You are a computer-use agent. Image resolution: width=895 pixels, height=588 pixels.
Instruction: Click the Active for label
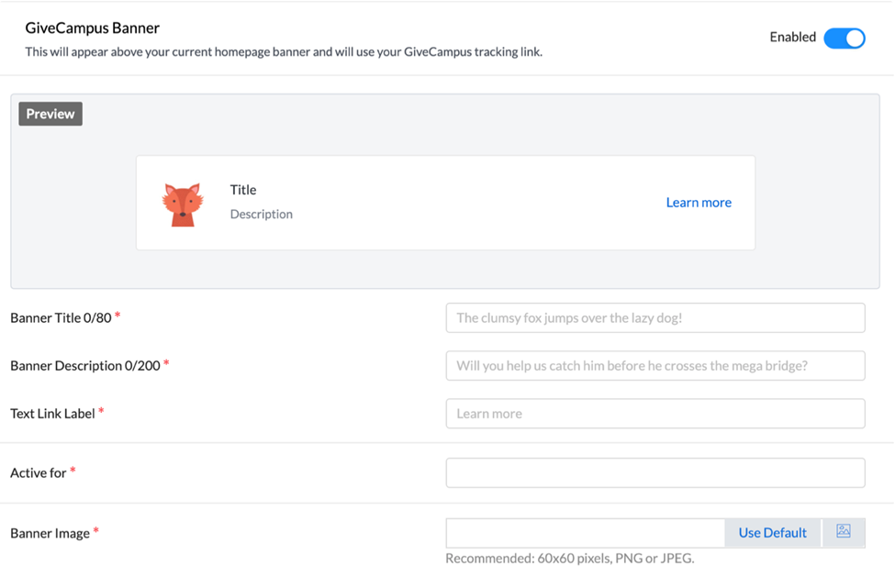pyautogui.click(x=39, y=472)
